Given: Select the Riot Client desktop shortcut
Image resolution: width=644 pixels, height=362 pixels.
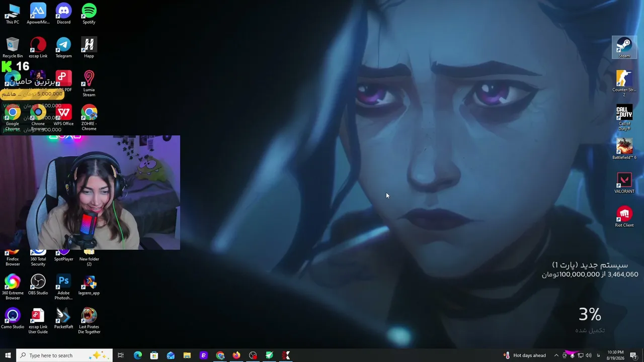Looking at the screenshot, I should point(624,217).
